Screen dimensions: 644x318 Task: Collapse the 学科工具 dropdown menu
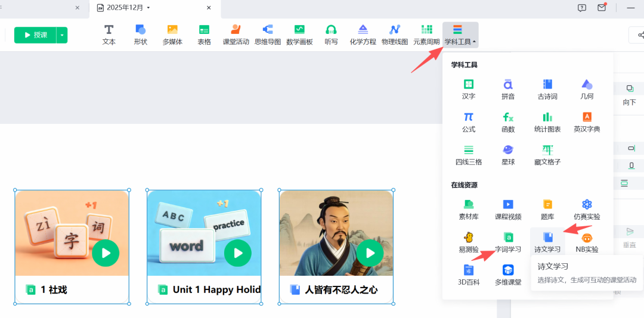coord(460,35)
